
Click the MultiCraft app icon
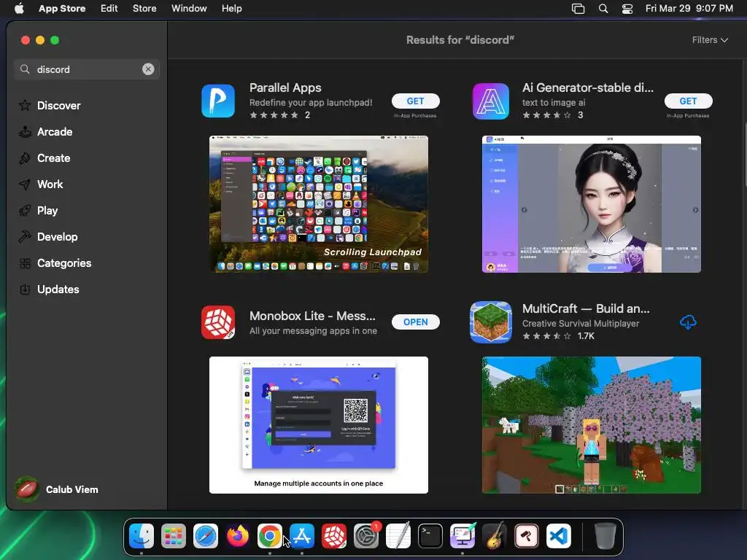point(491,322)
